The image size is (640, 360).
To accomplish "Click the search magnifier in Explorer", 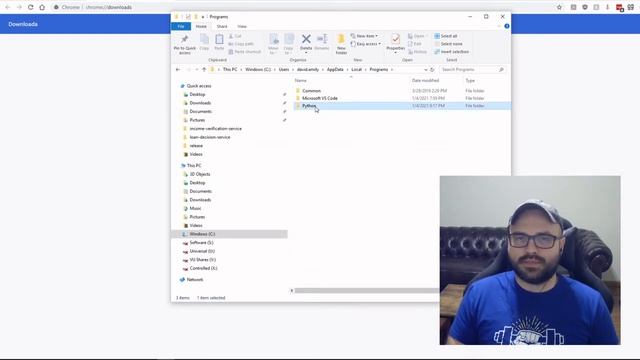I will (x=501, y=70).
